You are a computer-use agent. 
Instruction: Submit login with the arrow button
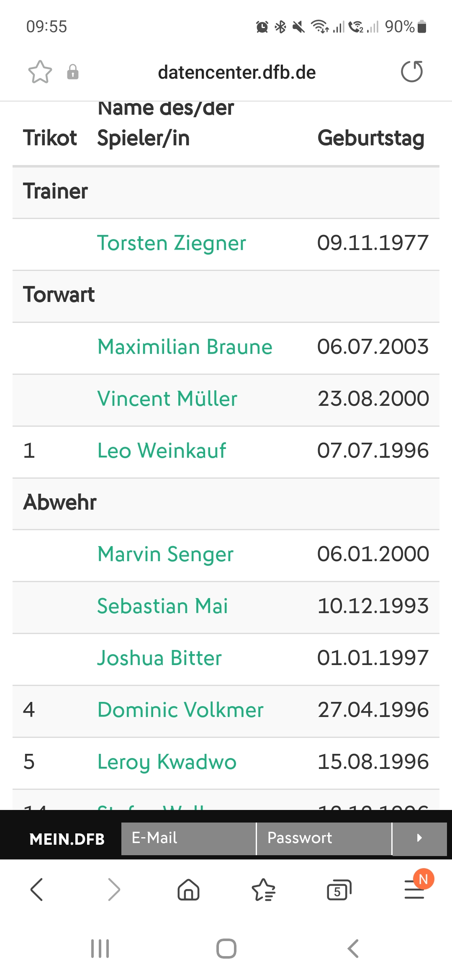pyautogui.click(x=419, y=838)
